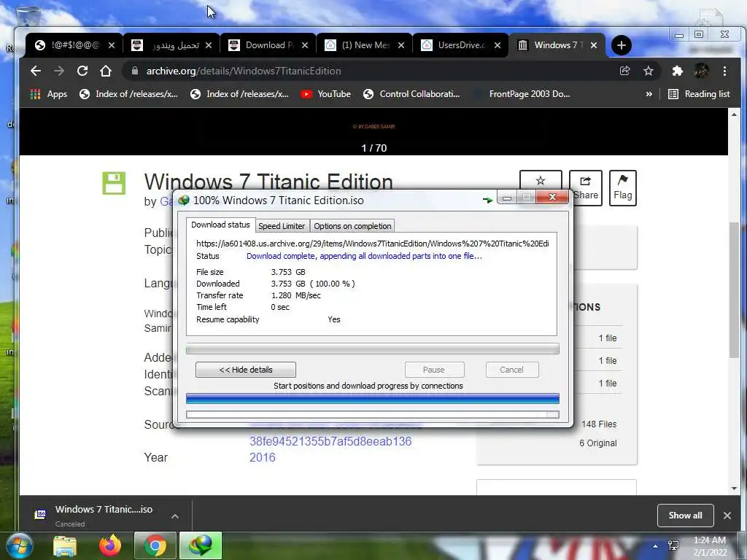Bookmark this page with the star icon
This screenshot has width=747, height=560.
tap(649, 71)
